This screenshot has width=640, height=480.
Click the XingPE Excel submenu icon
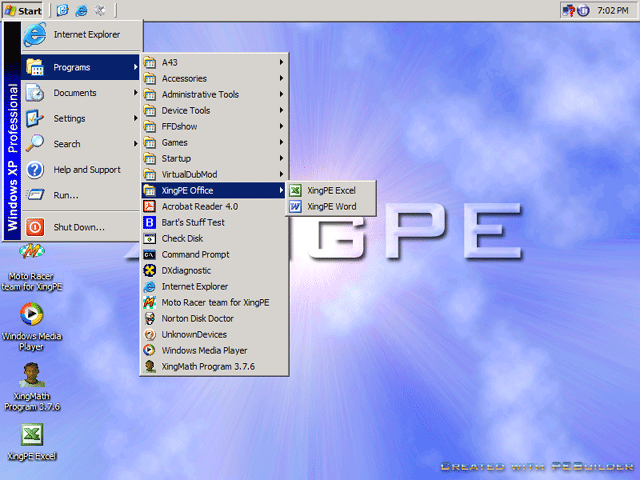click(295, 191)
